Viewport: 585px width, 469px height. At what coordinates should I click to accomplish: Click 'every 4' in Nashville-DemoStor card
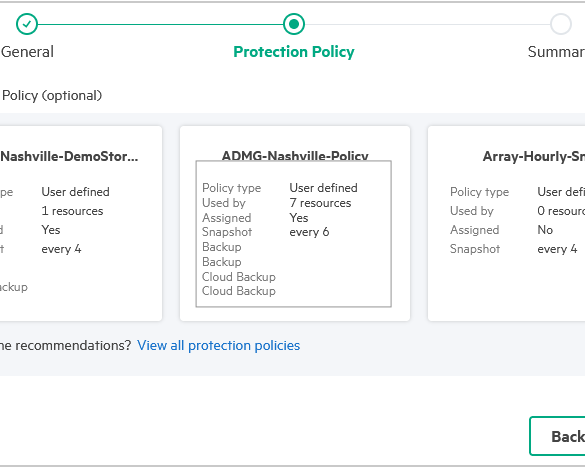pyautogui.click(x=61, y=249)
